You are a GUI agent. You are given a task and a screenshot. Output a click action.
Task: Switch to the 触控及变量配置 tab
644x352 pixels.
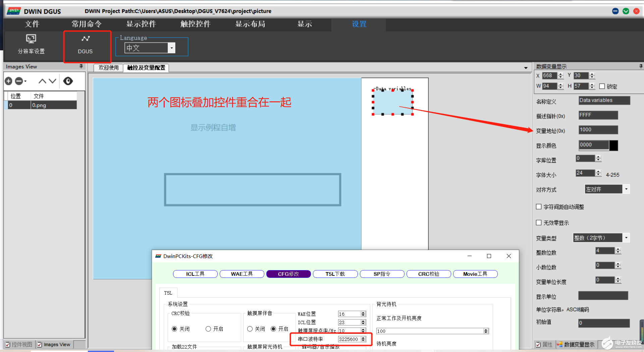pos(146,68)
